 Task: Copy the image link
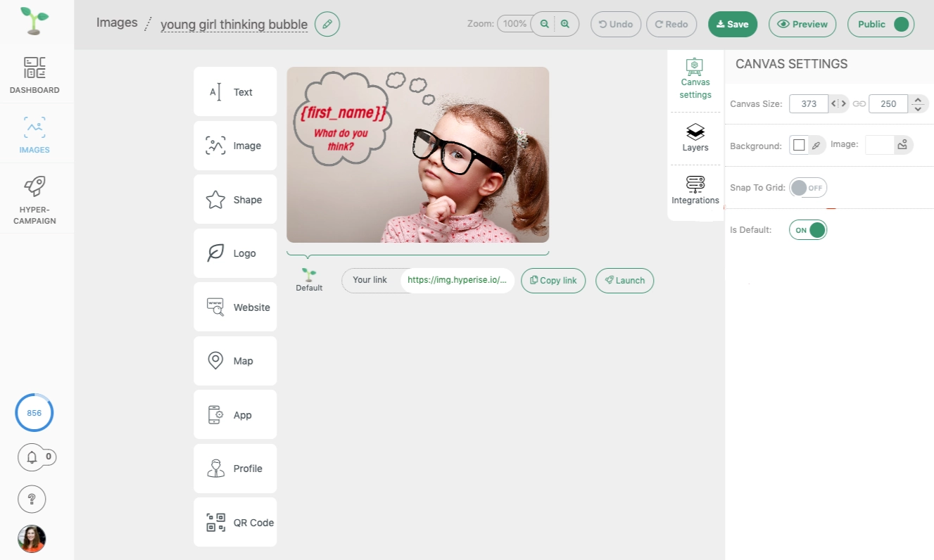coord(553,280)
